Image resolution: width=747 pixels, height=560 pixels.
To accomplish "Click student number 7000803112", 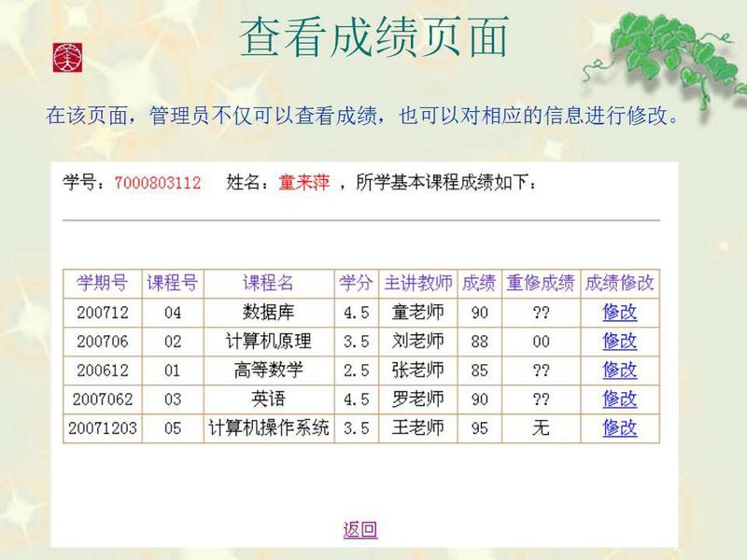I will coord(158,183).
